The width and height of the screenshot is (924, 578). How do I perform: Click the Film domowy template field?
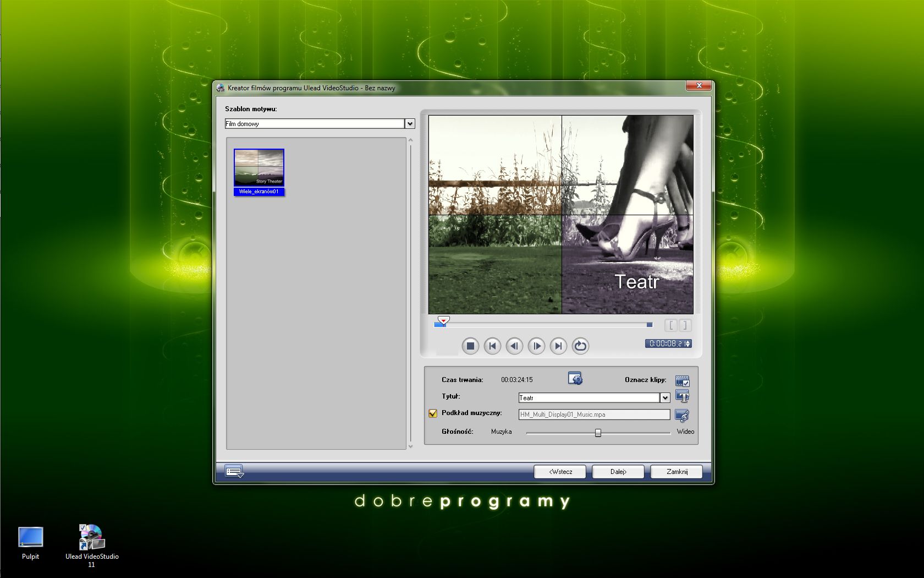click(x=315, y=124)
